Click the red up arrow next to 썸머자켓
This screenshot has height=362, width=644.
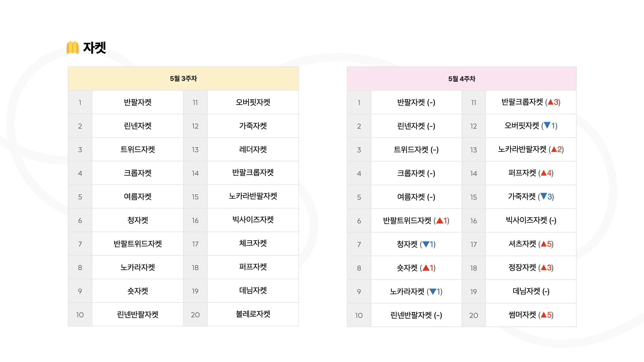point(544,315)
